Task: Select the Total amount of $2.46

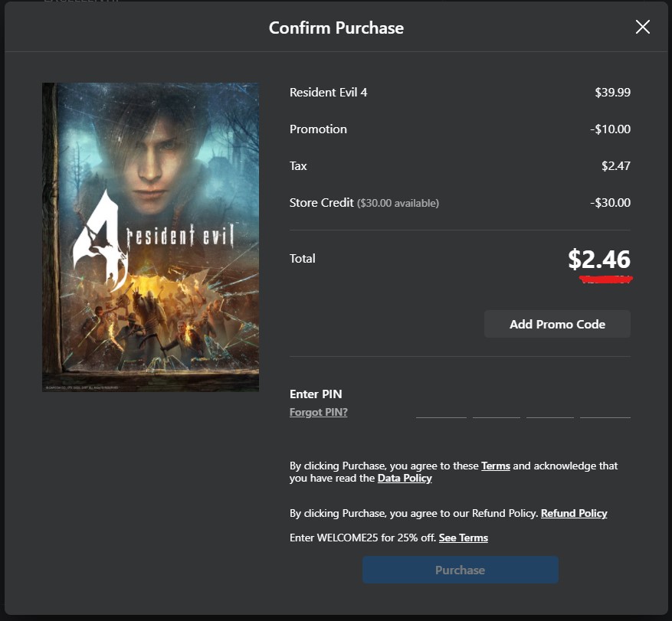Action: [599, 260]
